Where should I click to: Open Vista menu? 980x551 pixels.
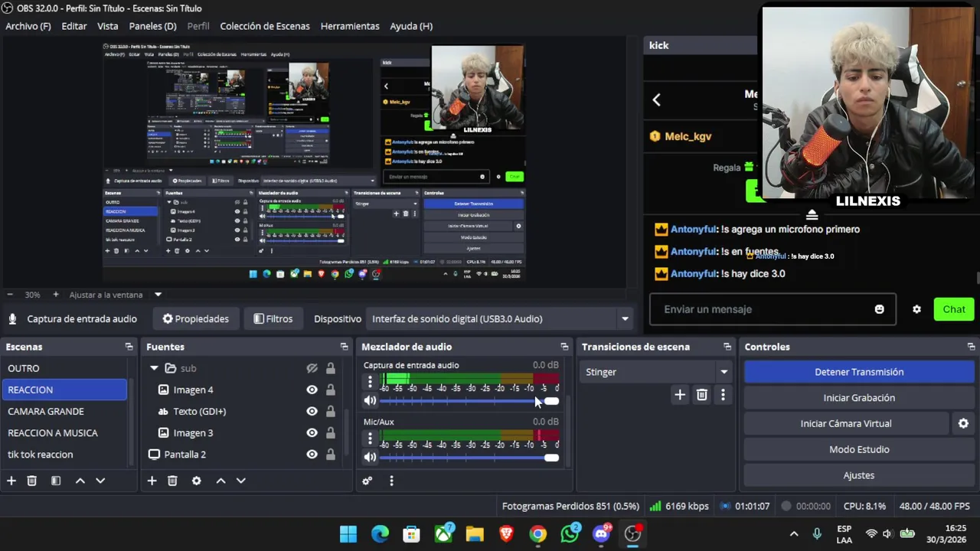108,26
